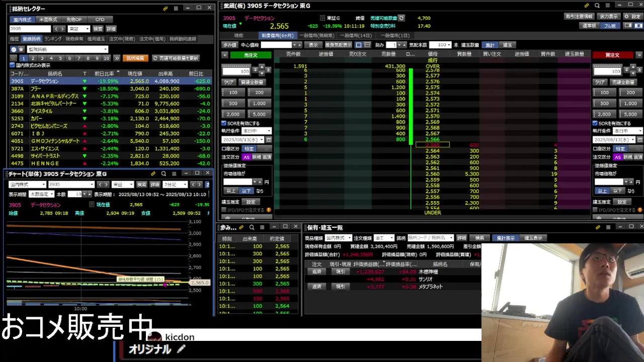The width and height of the screenshot is (644, 362).
Task: Open the calendar icon beside buy-side date
Action: pos(640,140)
